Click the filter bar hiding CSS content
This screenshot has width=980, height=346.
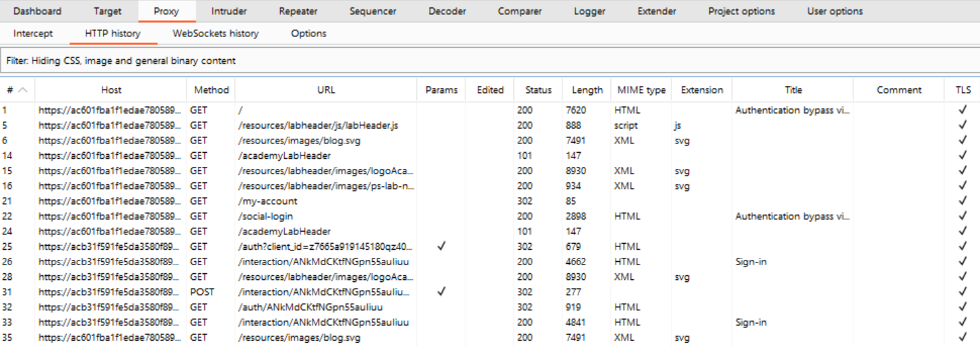[x=490, y=61]
